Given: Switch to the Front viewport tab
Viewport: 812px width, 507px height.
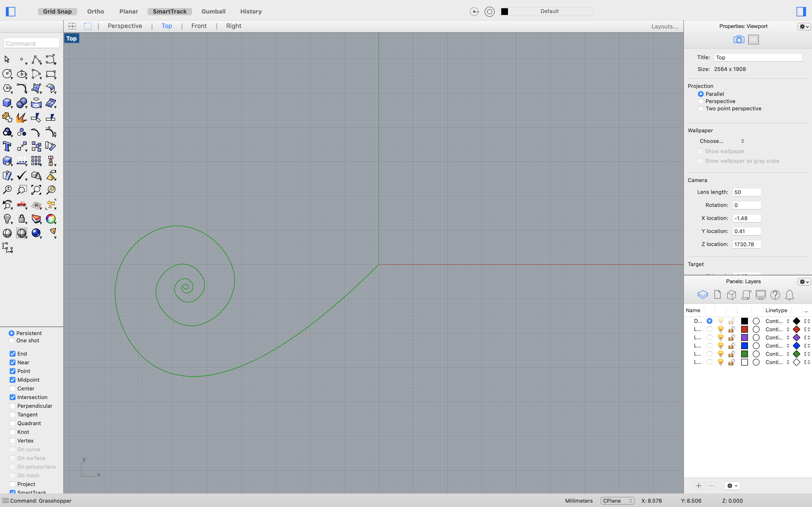Looking at the screenshot, I should click(x=199, y=26).
